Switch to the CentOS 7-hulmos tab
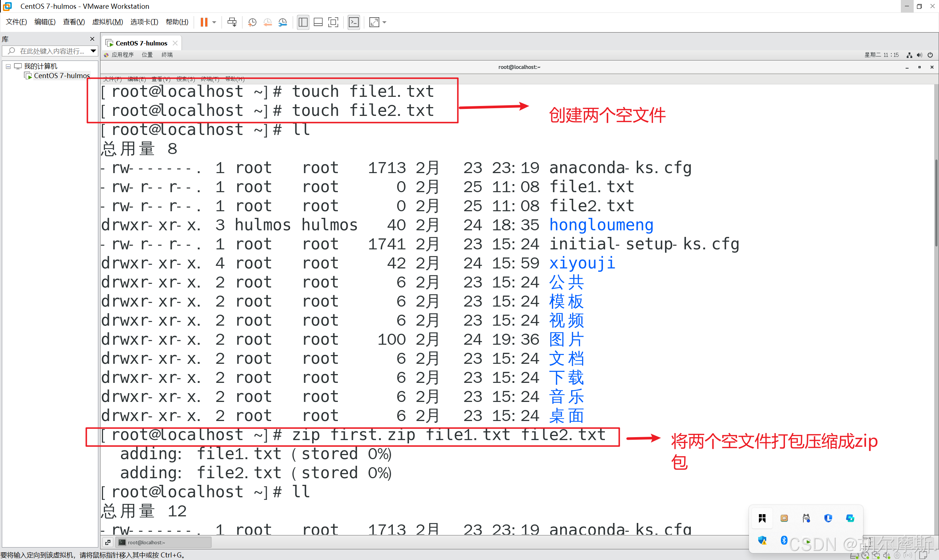 coord(141,43)
